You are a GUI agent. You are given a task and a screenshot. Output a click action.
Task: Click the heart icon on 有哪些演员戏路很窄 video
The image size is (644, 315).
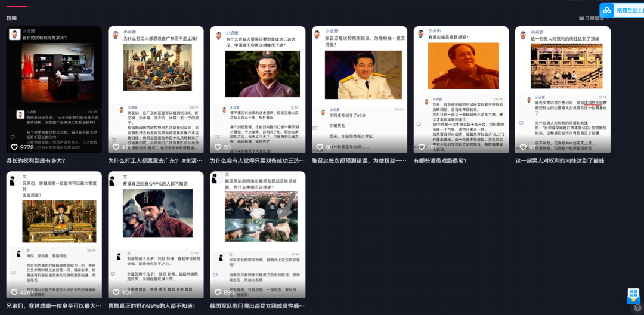[422, 147]
